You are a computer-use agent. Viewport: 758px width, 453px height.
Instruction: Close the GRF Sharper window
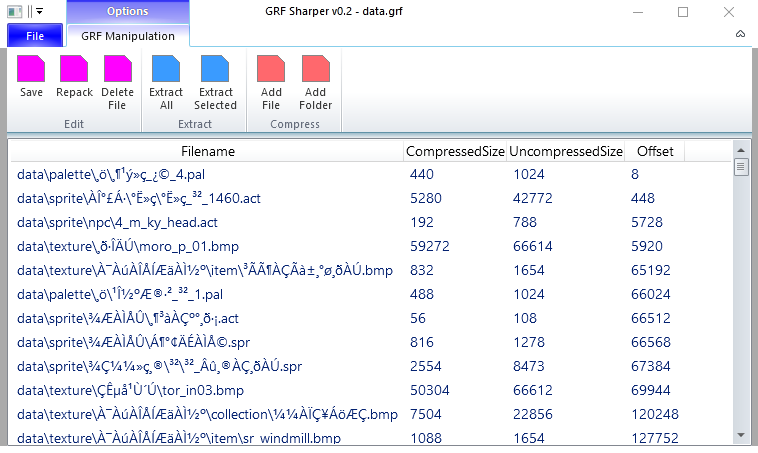[729, 12]
